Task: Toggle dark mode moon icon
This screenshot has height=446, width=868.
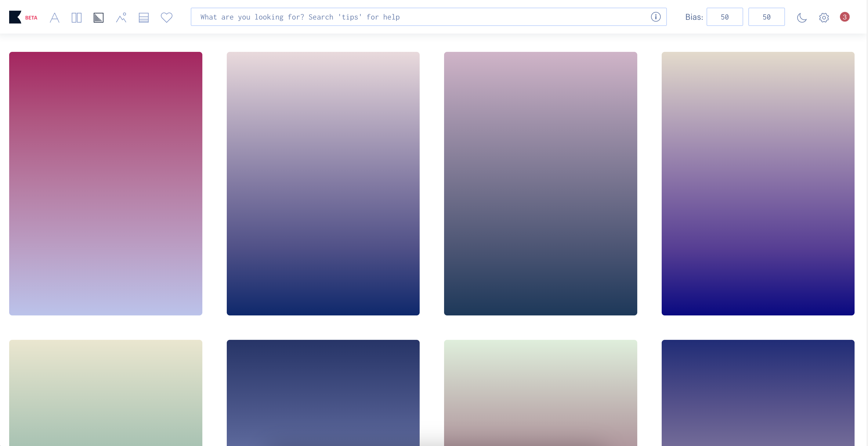Action: point(802,17)
